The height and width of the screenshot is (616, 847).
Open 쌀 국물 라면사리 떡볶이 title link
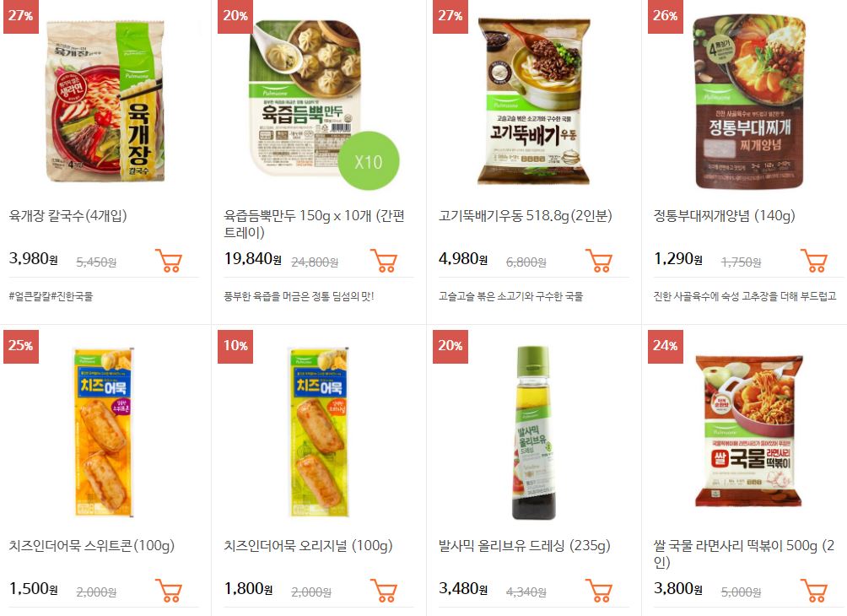[x=743, y=554]
